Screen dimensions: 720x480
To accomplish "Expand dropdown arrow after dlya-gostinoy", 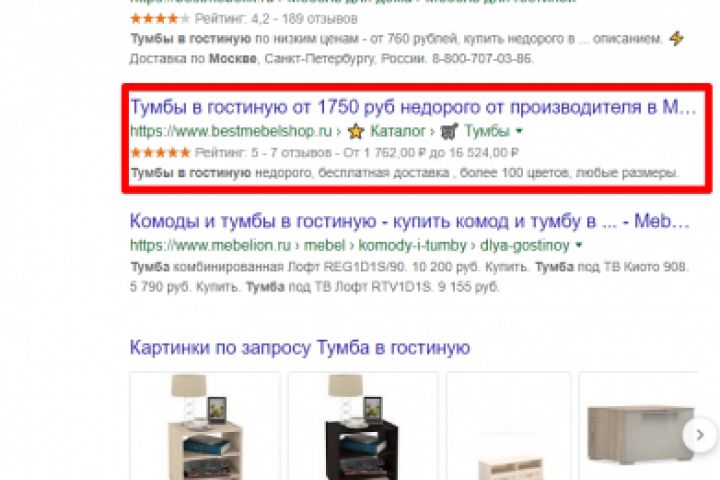I will coord(579,246).
